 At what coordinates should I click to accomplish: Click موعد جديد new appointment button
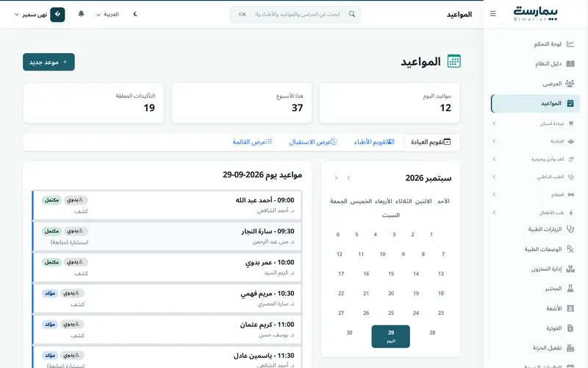49,62
